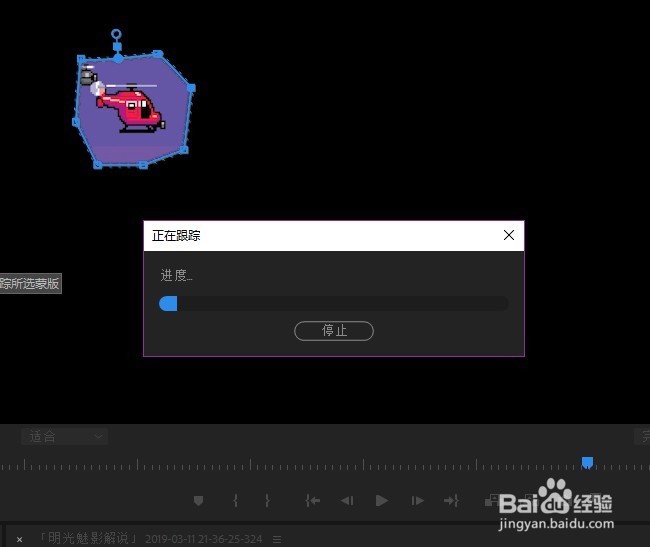Click the Mark In brace icon
The height and width of the screenshot is (547, 650).
coord(235,501)
